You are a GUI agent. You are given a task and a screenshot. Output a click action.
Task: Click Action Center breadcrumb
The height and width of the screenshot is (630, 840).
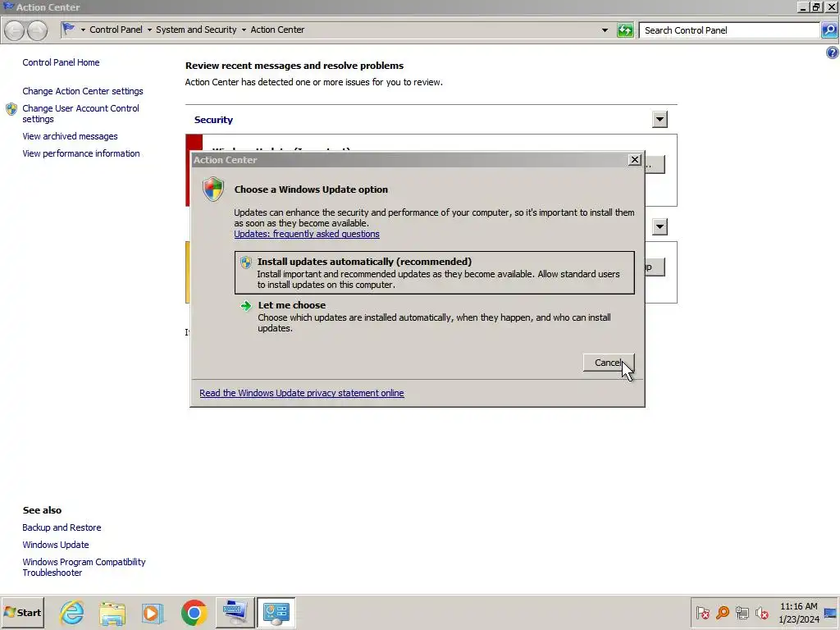pyautogui.click(x=277, y=30)
